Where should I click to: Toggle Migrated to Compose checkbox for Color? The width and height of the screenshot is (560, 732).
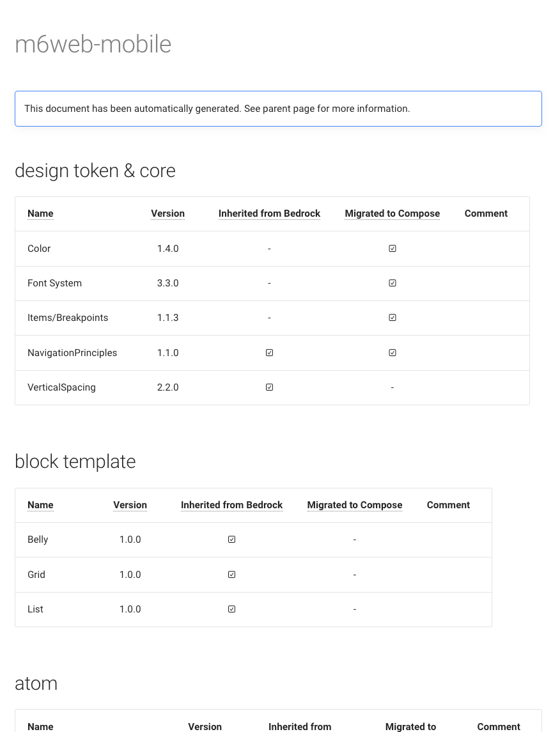[x=392, y=248]
